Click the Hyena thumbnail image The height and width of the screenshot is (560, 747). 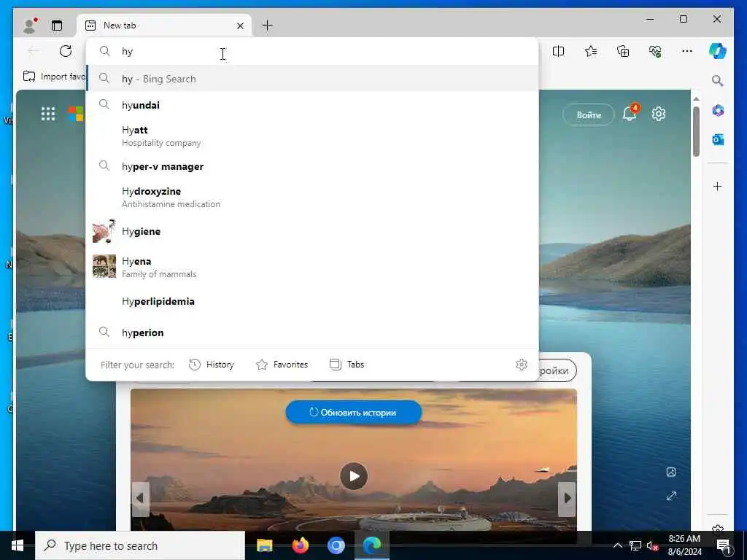coord(104,266)
